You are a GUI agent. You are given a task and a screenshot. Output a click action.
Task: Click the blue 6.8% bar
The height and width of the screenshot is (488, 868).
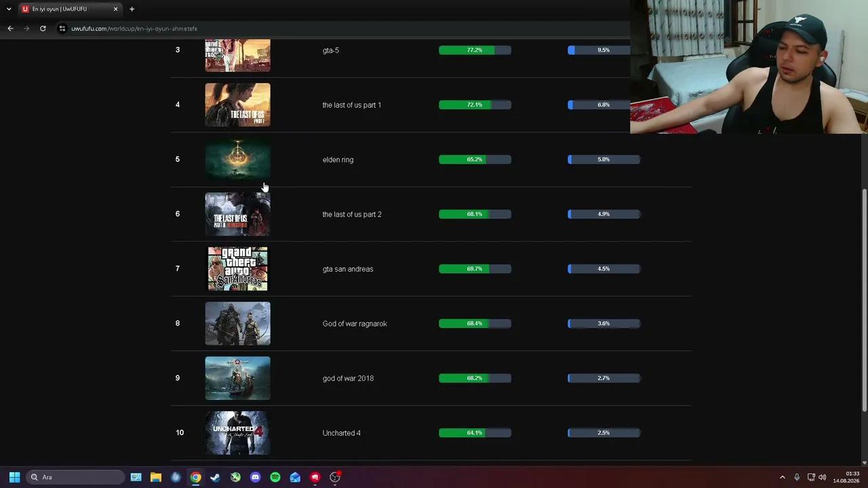599,105
